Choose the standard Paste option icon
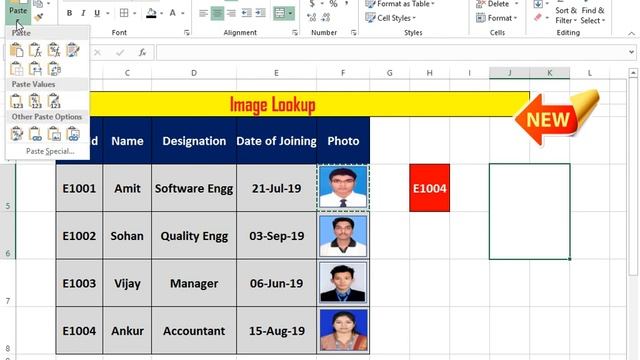This screenshot has width=640, height=360. click(16, 50)
